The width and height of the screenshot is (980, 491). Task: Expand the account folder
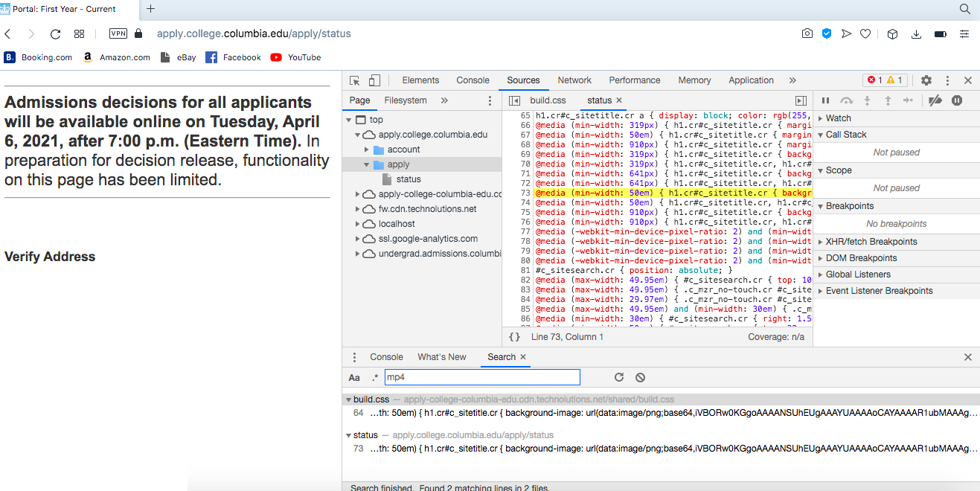click(x=368, y=150)
